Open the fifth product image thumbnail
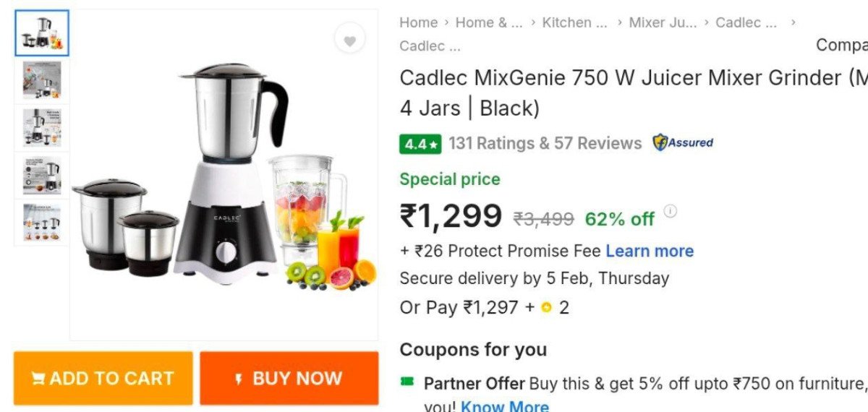The image size is (868, 412). click(x=42, y=221)
